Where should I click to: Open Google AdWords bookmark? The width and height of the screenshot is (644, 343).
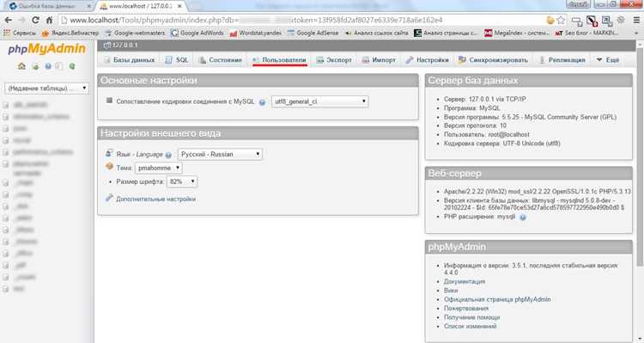click(197, 33)
